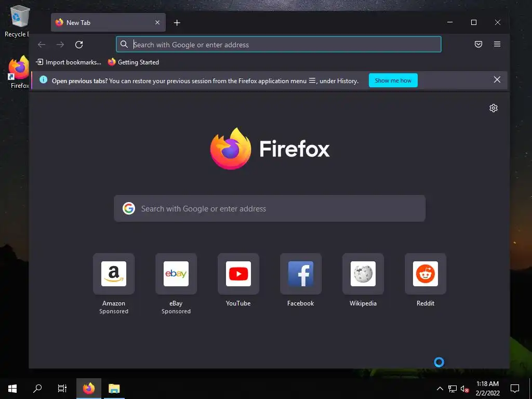
Task: Select the New Tab tab
Action: coord(108,22)
